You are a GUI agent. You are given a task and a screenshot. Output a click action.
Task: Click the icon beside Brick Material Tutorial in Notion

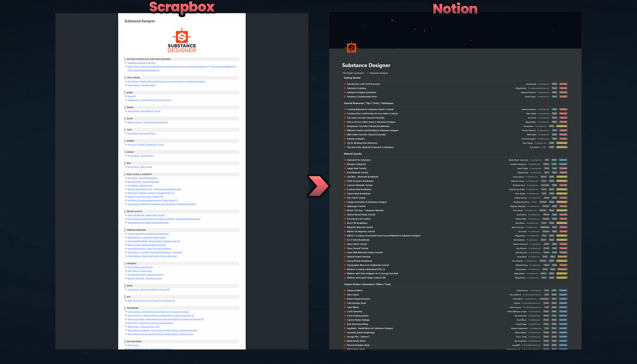[x=344, y=173]
